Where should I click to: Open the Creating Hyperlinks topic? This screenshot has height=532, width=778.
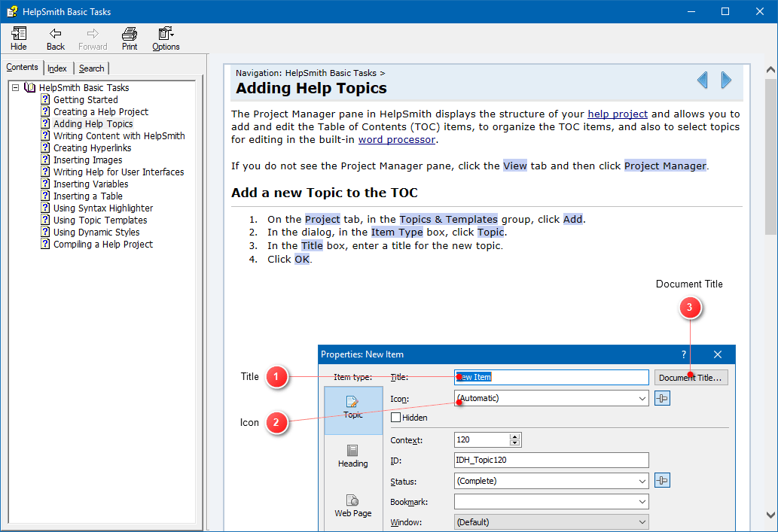click(93, 147)
